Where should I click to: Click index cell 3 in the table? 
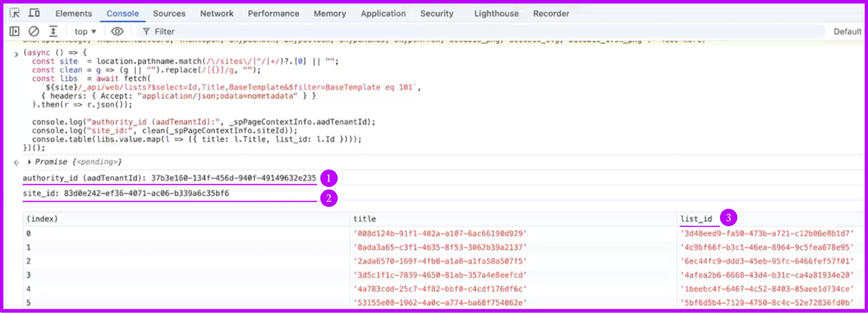click(x=186, y=274)
